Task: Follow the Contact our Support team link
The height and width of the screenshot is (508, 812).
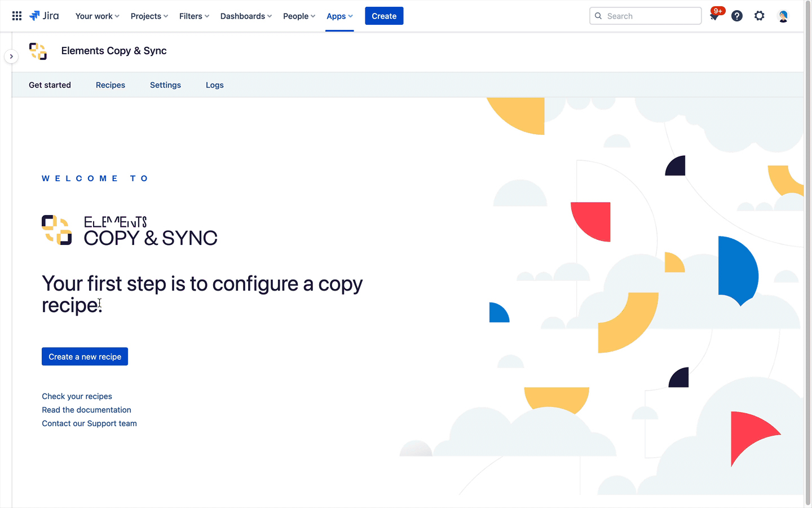Action: click(89, 423)
